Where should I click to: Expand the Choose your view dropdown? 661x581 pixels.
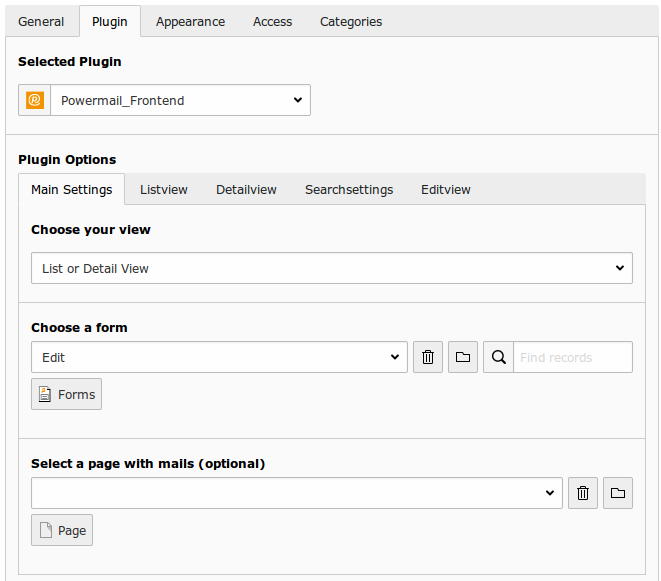[331, 268]
